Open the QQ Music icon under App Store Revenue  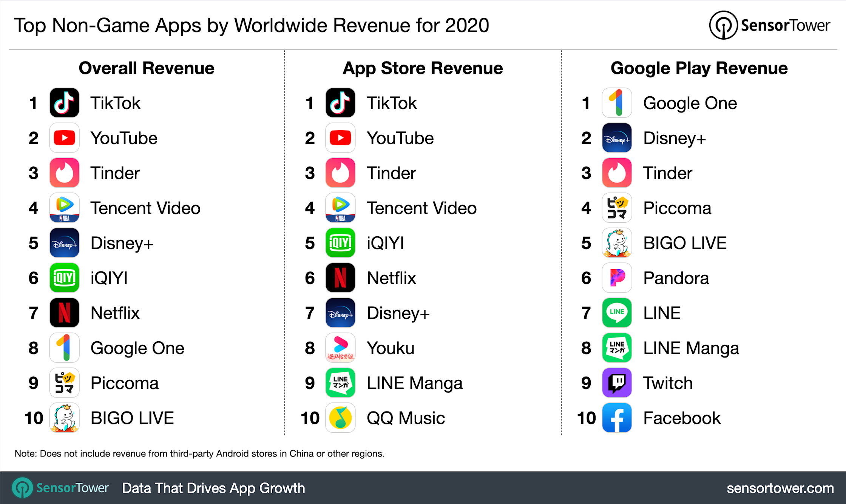(x=340, y=418)
